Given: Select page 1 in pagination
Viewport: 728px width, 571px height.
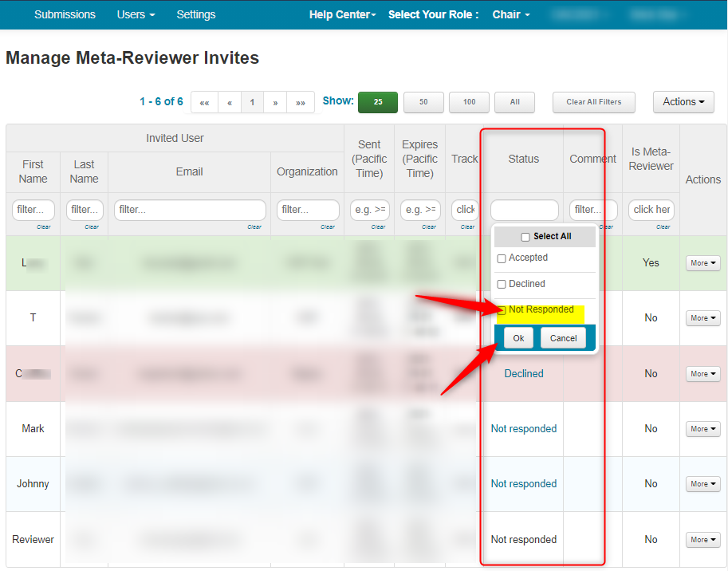Looking at the screenshot, I should pos(252,102).
